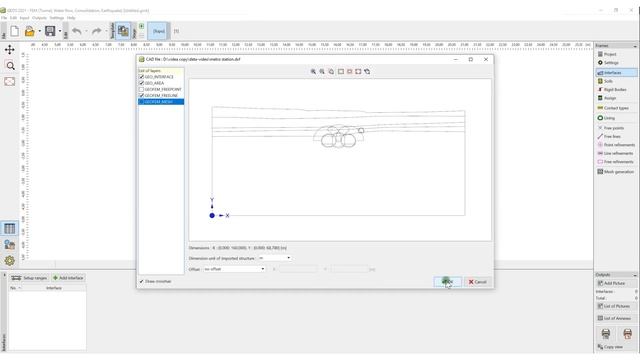Image resolution: width=640 pixels, height=360 pixels.
Task: Open the Point refinements frame
Action: coord(616,145)
